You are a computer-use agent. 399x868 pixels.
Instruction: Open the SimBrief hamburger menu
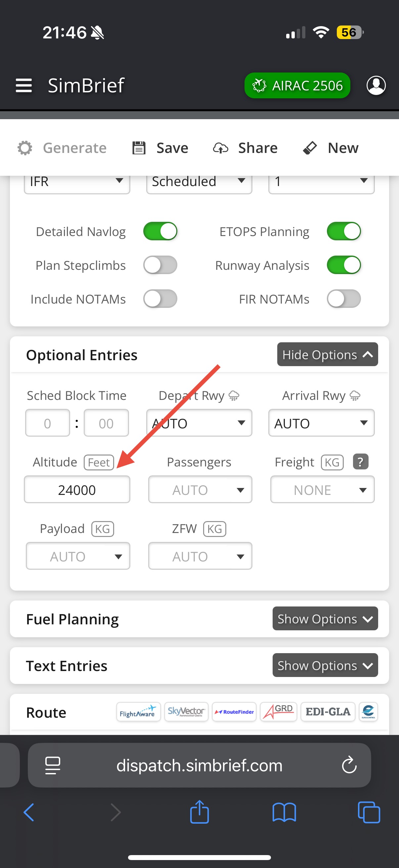click(24, 85)
